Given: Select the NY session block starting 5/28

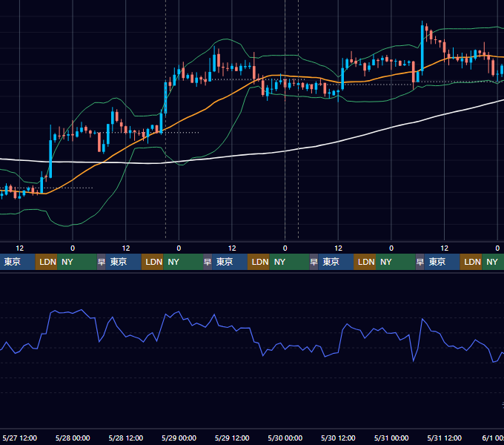Looking at the screenshot, I should coord(183,262).
